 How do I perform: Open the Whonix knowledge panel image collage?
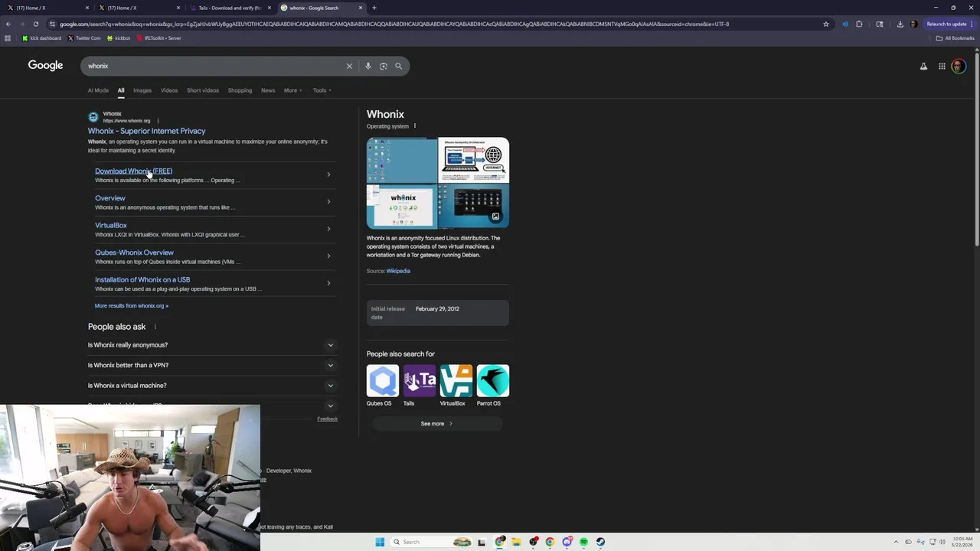437,183
